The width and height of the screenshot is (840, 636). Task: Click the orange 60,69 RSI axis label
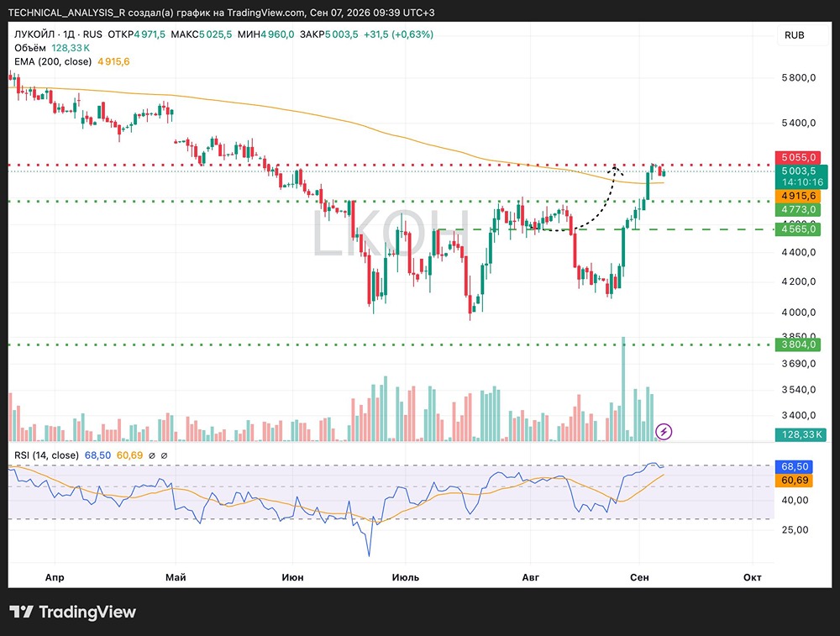click(794, 480)
